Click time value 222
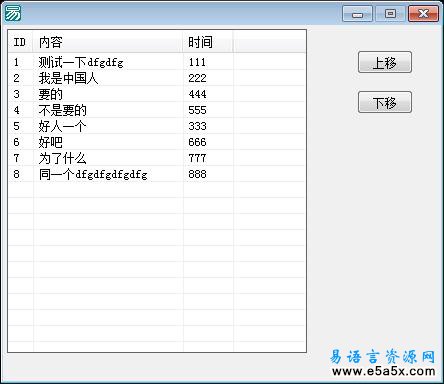Screen dimensions: 444x384 click(197, 78)
